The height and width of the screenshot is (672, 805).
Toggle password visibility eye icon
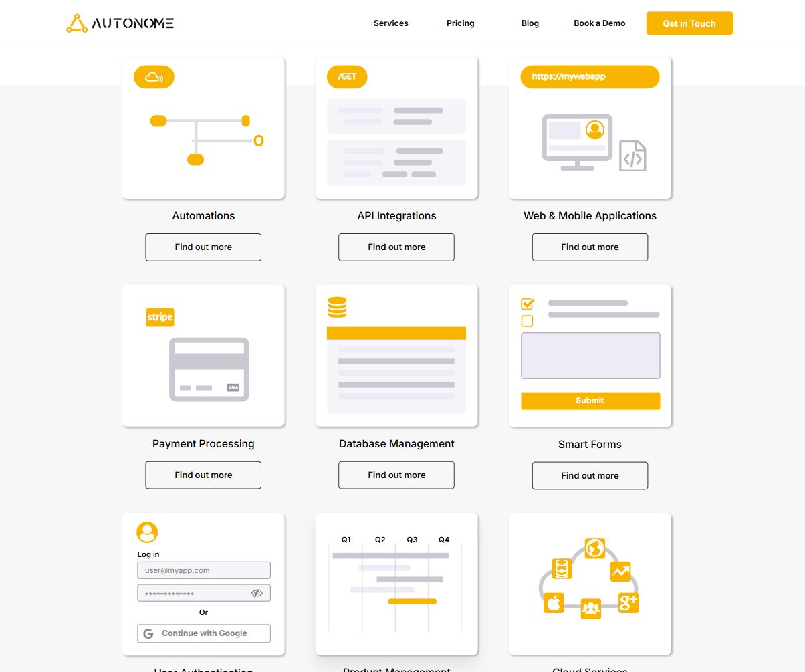(x=257, y=593)
